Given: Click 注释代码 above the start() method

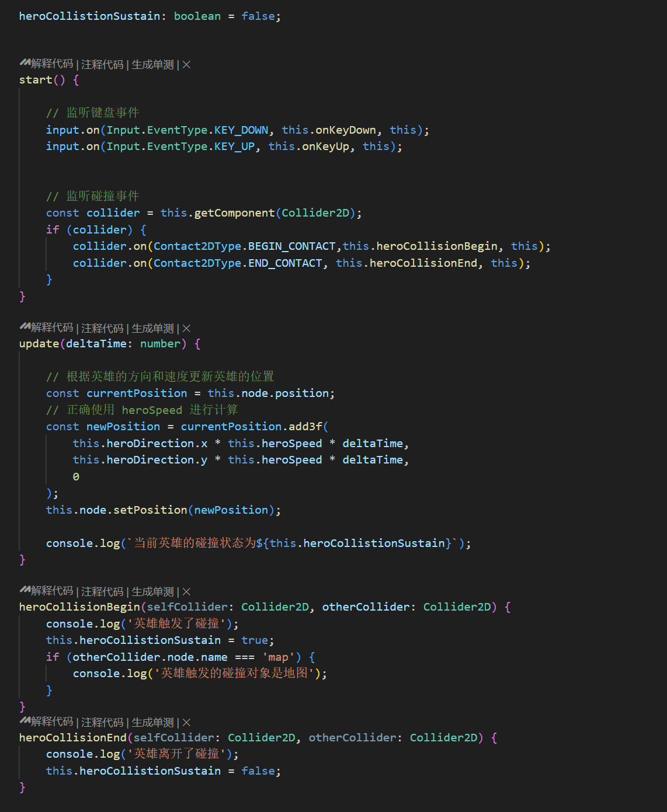Looking at the screenshot, I should [103, 64].
